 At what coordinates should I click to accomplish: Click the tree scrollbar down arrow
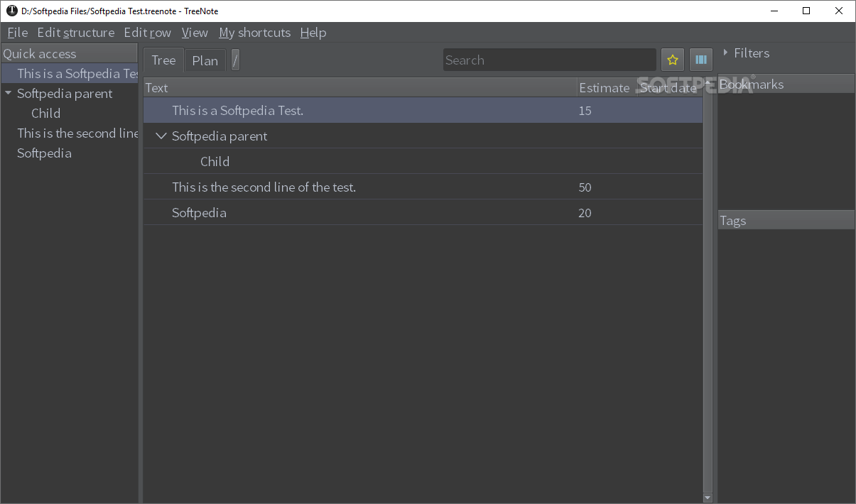(x=708, y=498)
